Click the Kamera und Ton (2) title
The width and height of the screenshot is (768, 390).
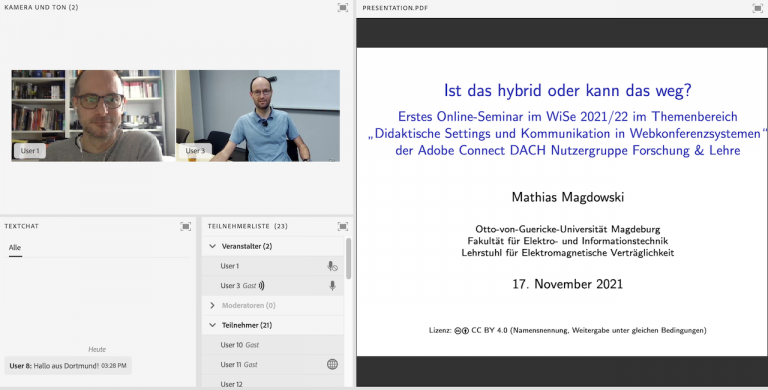pos(41,7)
